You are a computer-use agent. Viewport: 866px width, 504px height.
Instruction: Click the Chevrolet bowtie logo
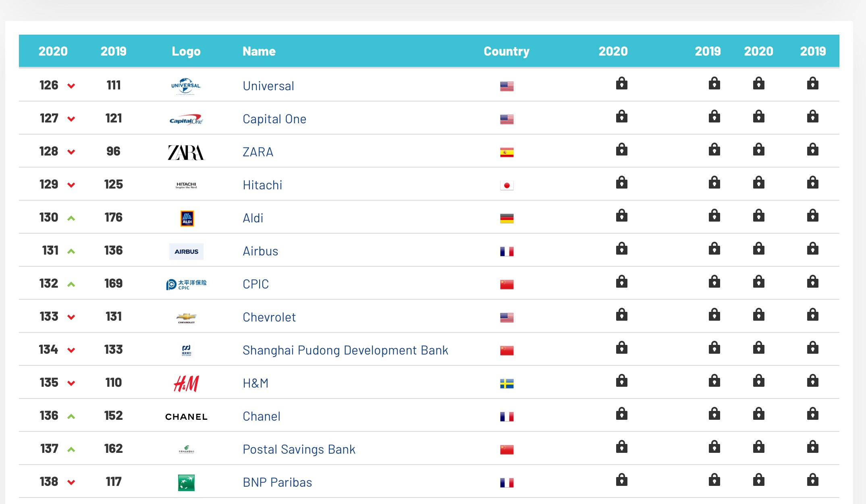pos(186,318)
